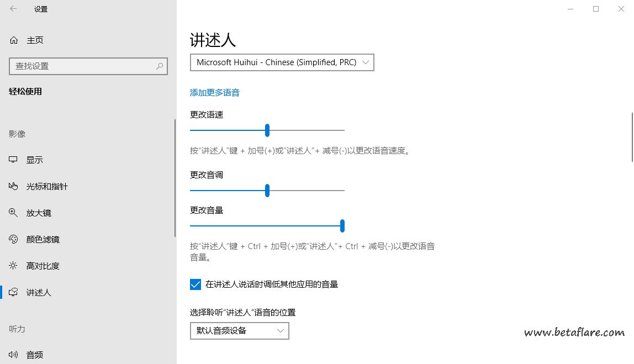Click the 音频 speaker icon
The width and height of the screenshot is (634, 364).
point(14,355)
